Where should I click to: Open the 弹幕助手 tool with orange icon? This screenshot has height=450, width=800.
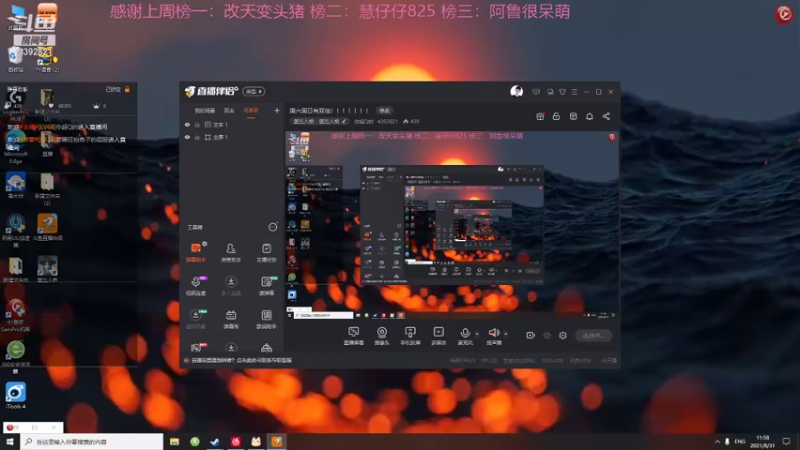click(x=196, y=253)
